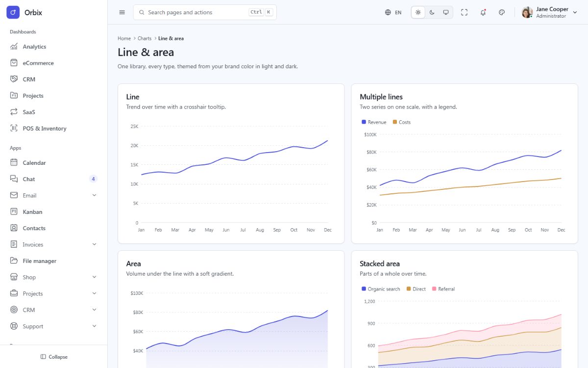Image resolution: width=588 pixels, height=368 pixels.
Task: Click the Analytics chart icon in sidebar
Action: point(14,47)
